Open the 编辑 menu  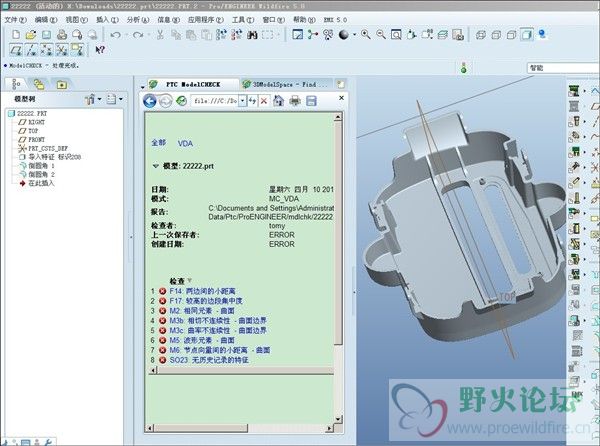(46, 20)
